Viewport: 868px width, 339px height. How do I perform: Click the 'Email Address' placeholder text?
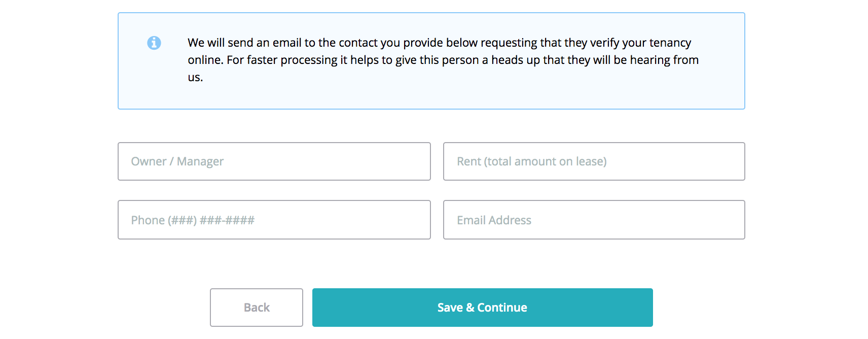coord(494,220)
